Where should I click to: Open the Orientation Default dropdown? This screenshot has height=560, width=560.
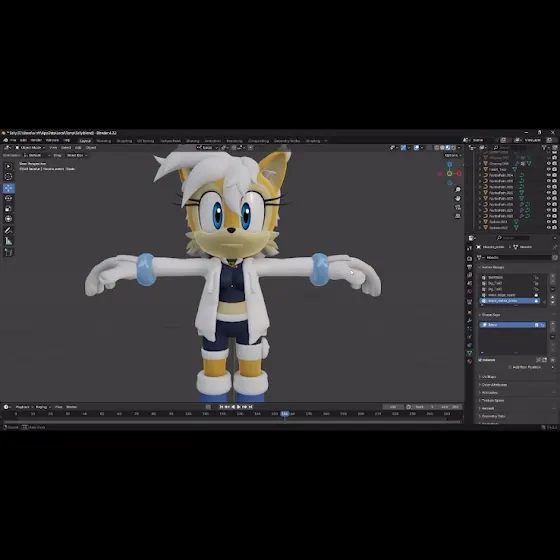tap(36, 155)
